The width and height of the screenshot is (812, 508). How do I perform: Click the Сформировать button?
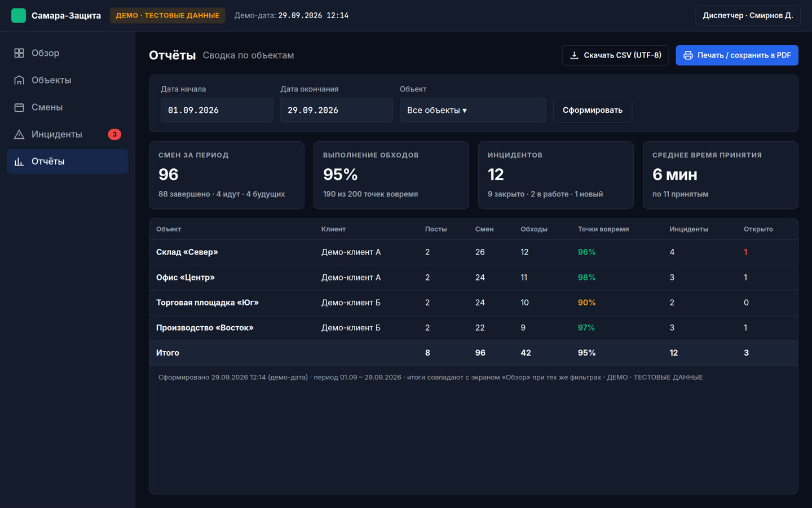tap(593, 110)
